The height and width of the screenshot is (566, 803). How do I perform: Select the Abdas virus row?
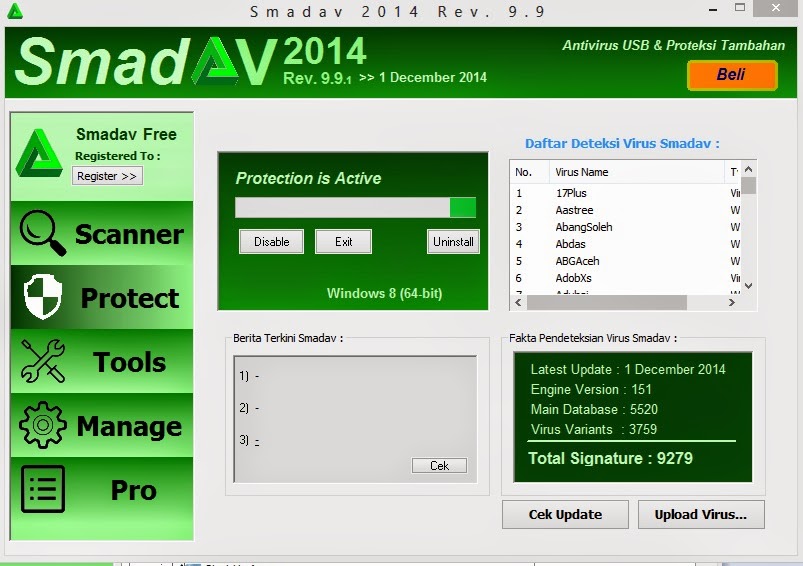click(x=625, y=244)
